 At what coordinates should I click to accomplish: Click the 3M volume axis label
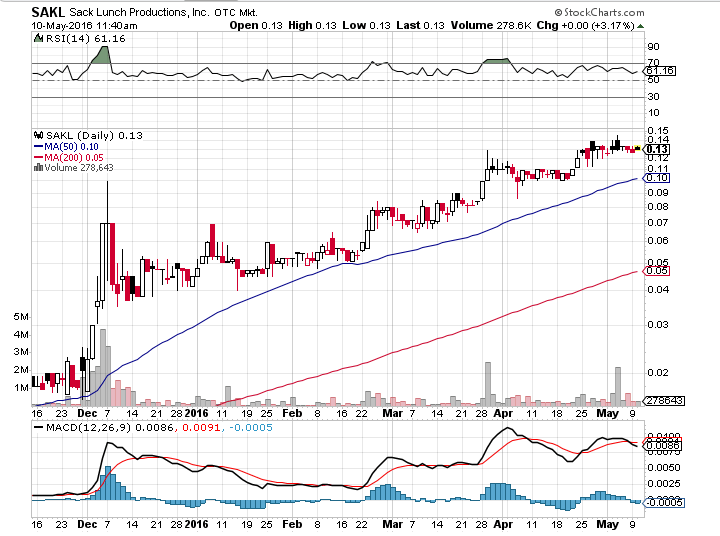pos(21,352)
